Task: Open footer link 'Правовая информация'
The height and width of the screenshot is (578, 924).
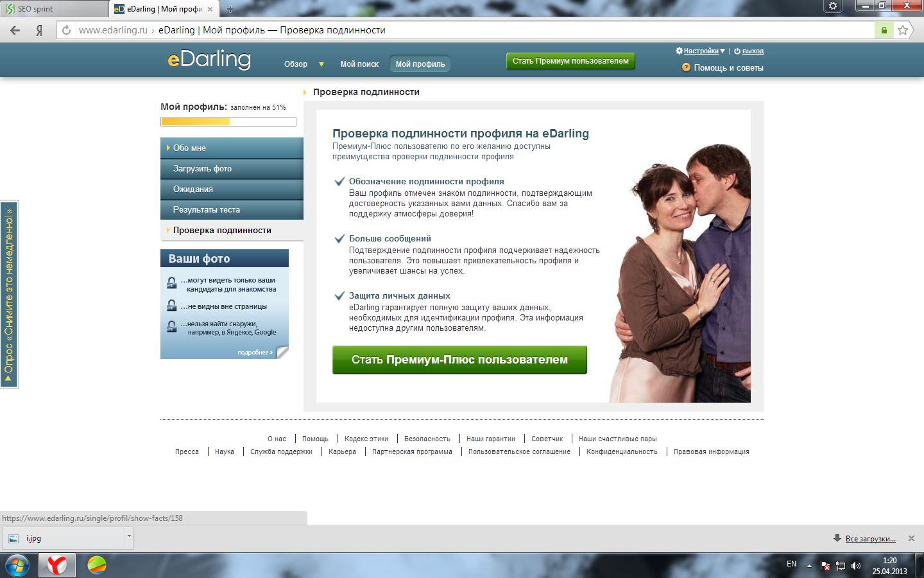Action: [x=711, y=451]
